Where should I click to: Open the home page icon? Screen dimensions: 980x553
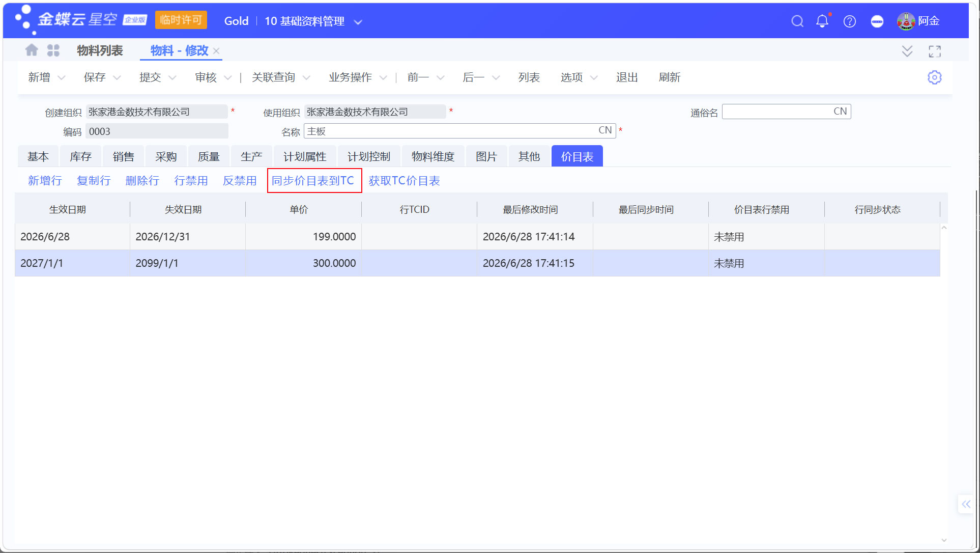tap(32, 50)
